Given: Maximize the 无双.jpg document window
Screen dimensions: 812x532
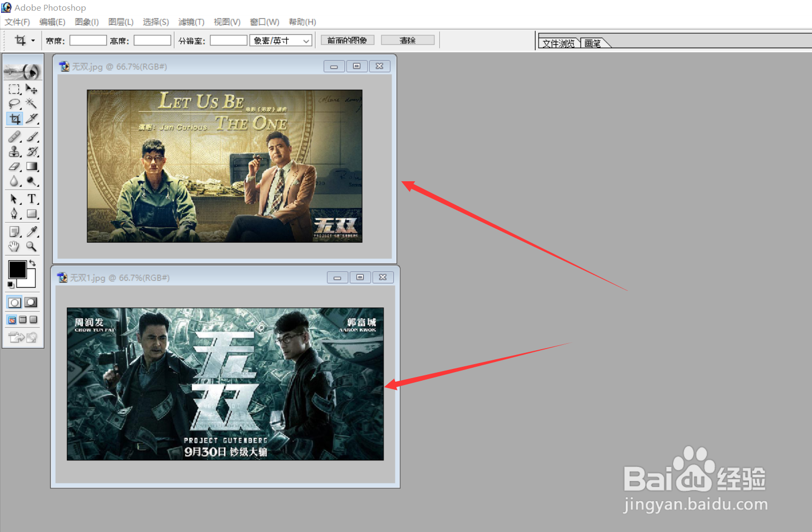Looking at the screenshot, I should [357, 66].
